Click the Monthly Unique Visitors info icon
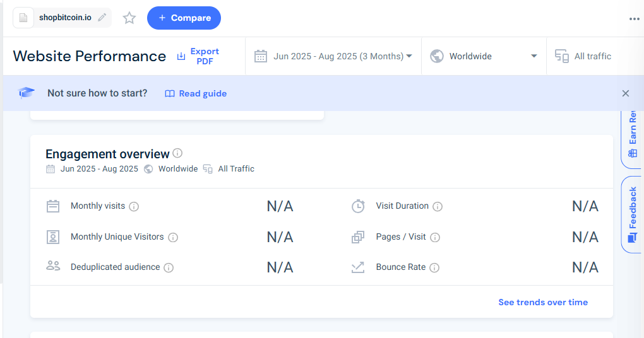644x338 pixels. [x=173, y=237]
